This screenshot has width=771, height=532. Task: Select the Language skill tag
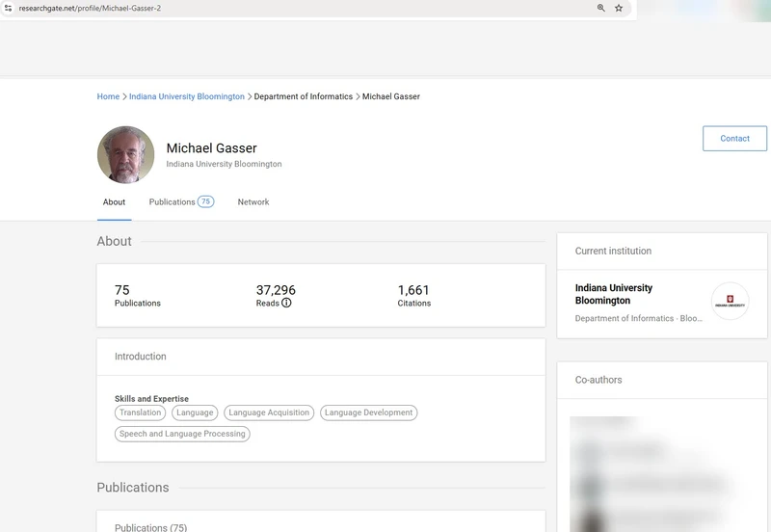(x=195, y=412)
